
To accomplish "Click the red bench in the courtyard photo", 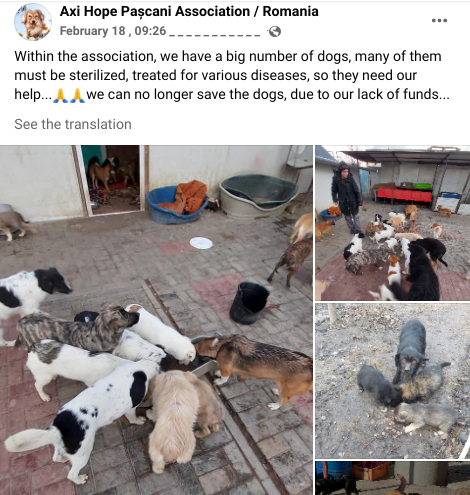I will tap(404, 195).
